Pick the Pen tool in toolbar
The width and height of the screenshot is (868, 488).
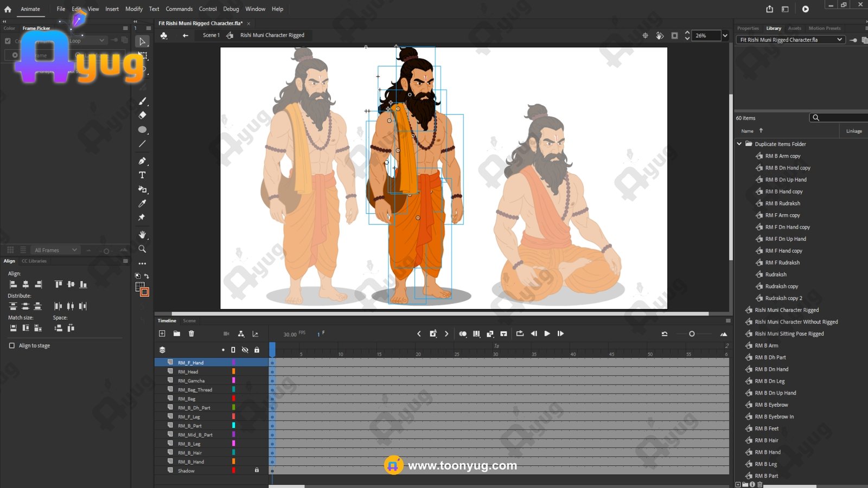142,161
